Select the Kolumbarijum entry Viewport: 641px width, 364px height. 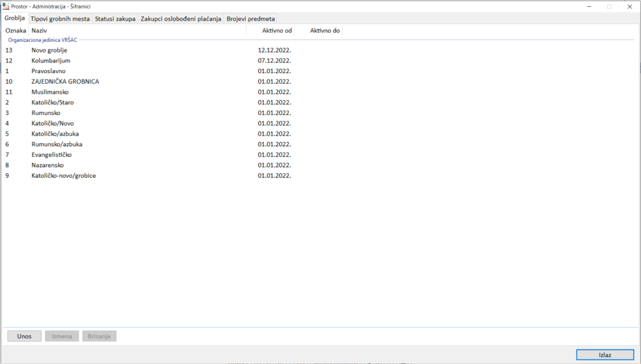coord(51,61)
